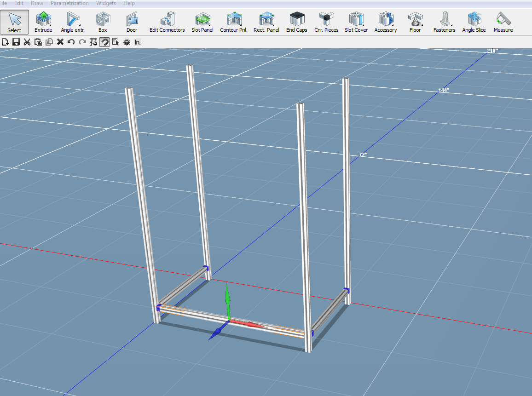Undo the last action
The width and height of the screenshot is (532, 396).
71,42
